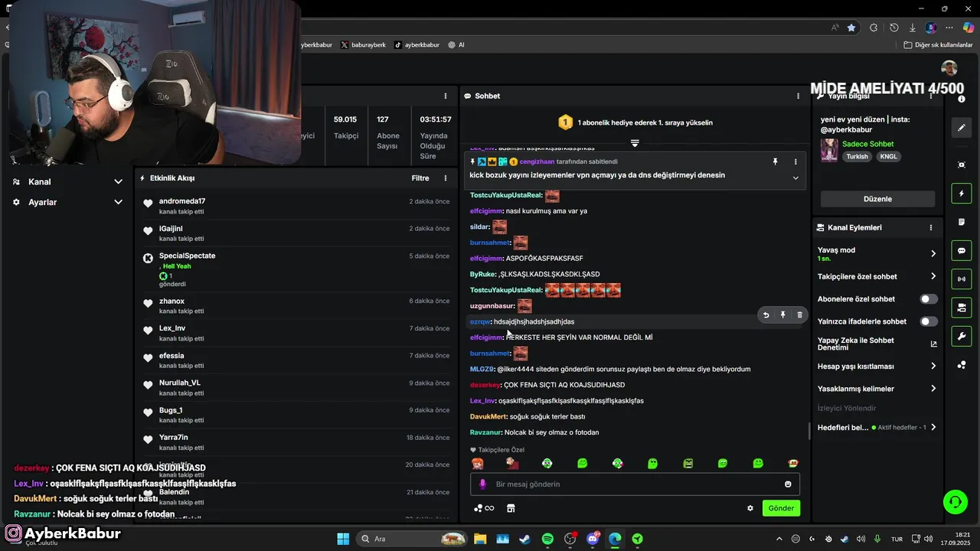Open profile avatar at top right
The image size is (980, 551).
[949, 68]
